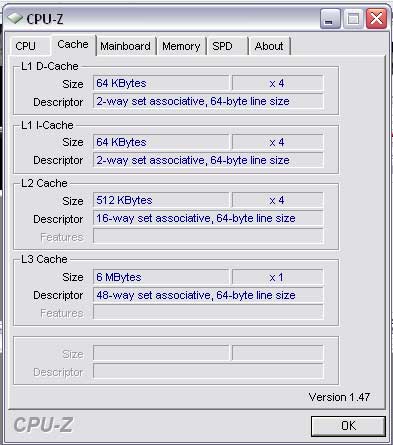This screenshot has height=445, width=393.
Task: Click L1 D-Cache descriptor 2-way set associative
Action: (208, 101)
